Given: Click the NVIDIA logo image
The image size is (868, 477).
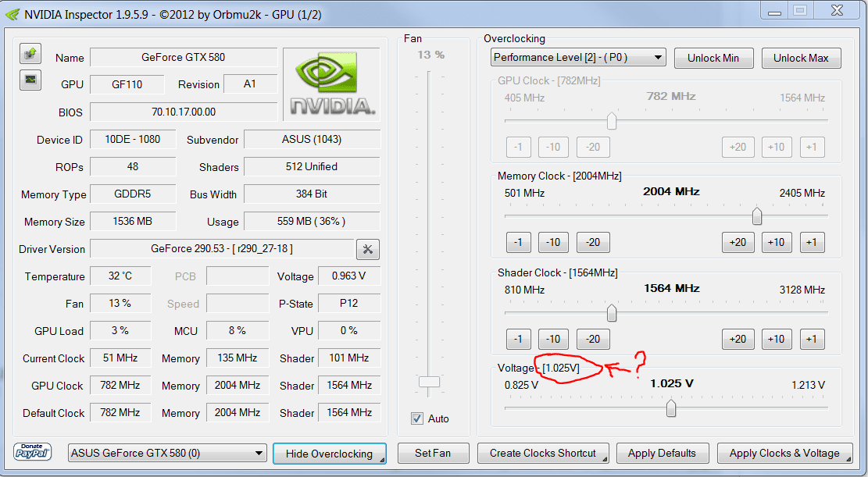Looking at the screenshot, I should pos(331,84).
